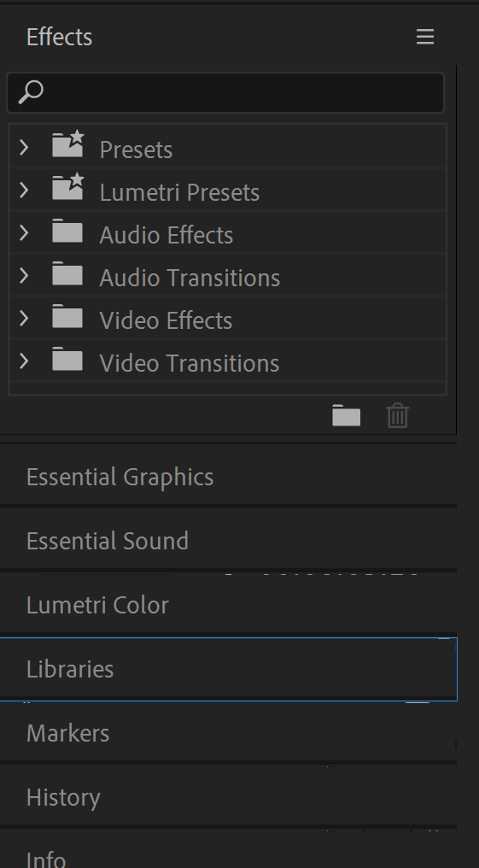Click the Audio Transitions folder icon

pyautogui.click(x=67, y=274)
